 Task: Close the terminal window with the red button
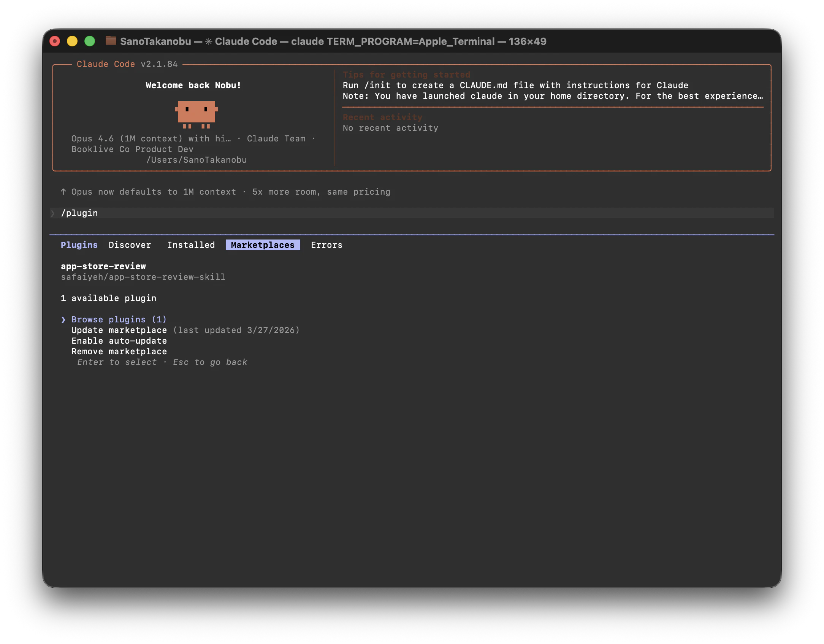point(55,41)
